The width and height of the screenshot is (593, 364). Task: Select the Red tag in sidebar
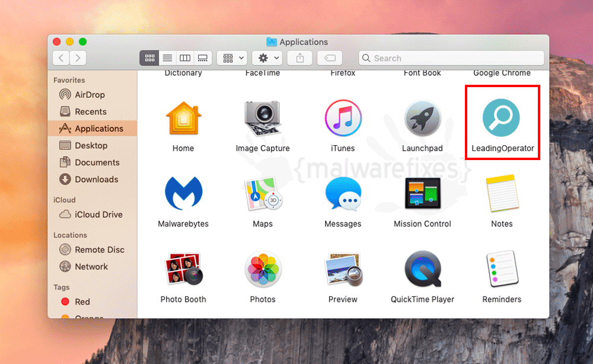pyautogui.click(x=93, y=302)
